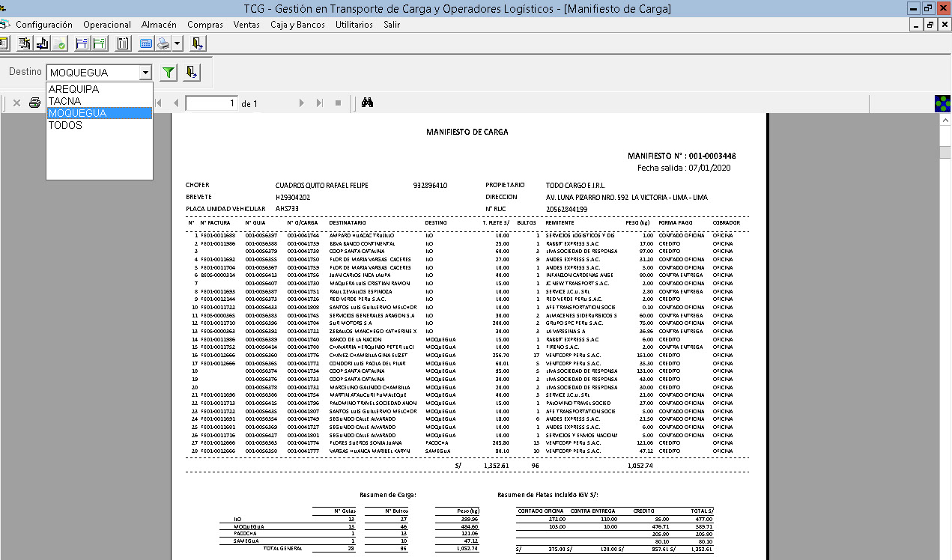
Task: Collapse the Destino combo box arrow
Action: click(145, 73)
